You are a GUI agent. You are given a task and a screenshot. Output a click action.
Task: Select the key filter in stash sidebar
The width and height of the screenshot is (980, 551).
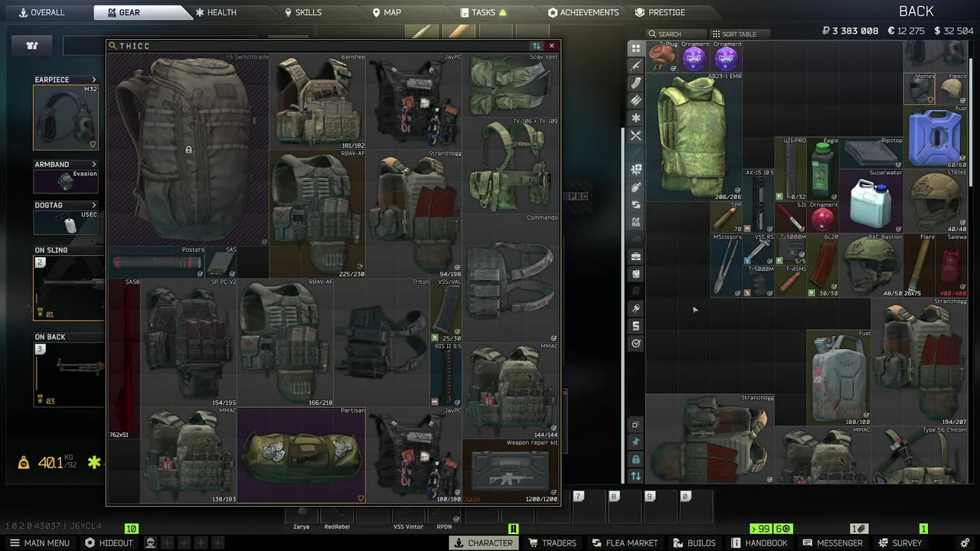(x=635, y=308)
